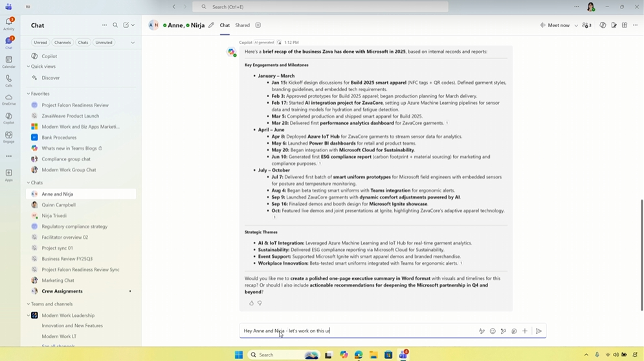Open the new chat options chevron

click(x=133, y=25)
